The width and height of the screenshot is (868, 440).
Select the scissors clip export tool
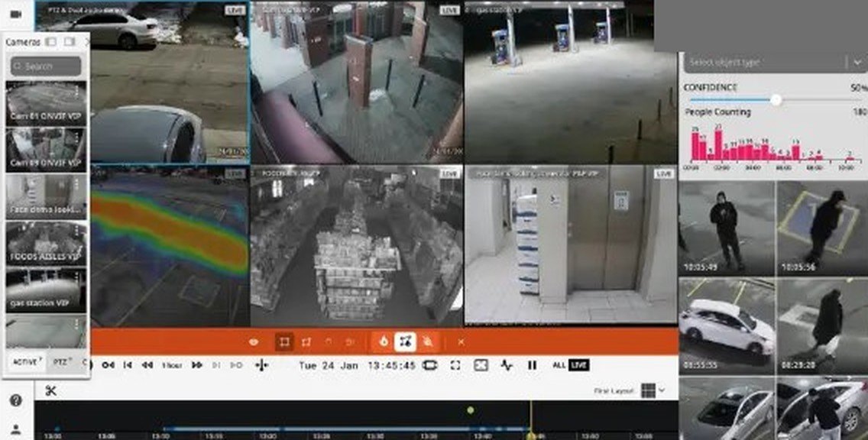coord(51,391)
